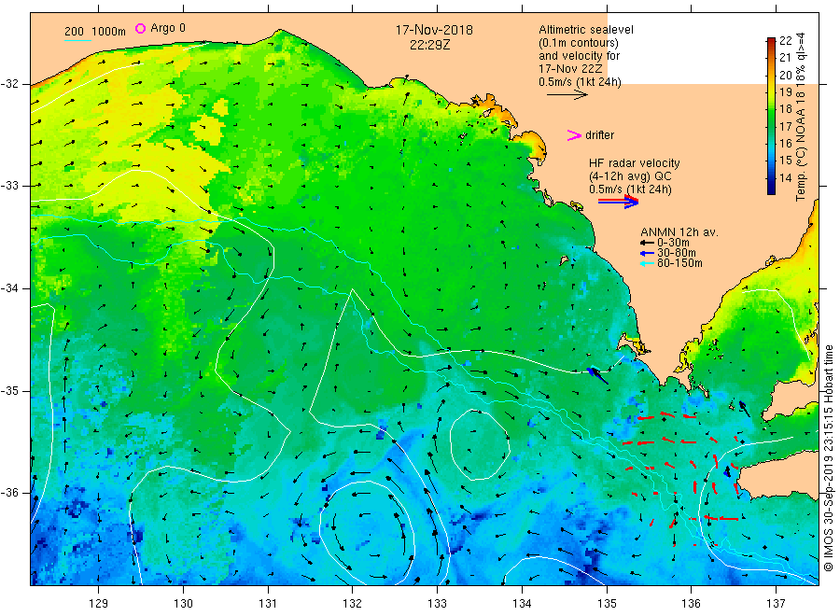Click the '(4-12h avg) QC' text

630,176
